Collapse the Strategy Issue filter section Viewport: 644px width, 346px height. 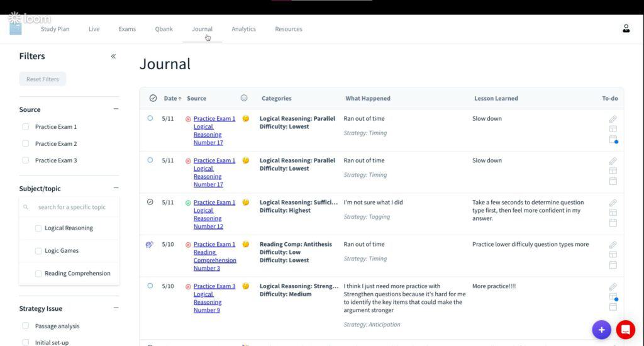[116, 308]
